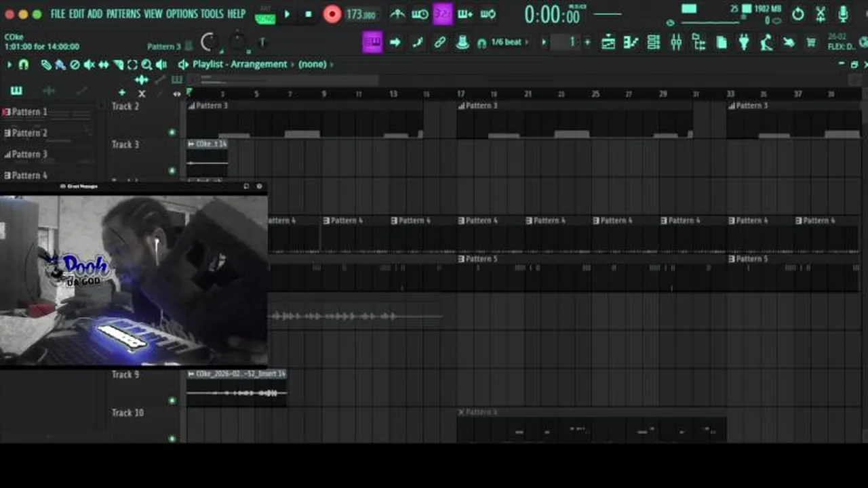The image size is (868, 488).
Task: Select the playlist Zoom tool
Action: [146, 64]
